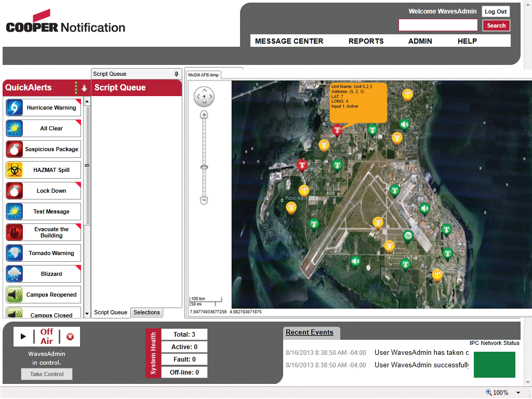The width and height of the screenshot is (532, 399).
Task: Click the Hurricane Warning quick alert icon
Action: coord(14,108)
